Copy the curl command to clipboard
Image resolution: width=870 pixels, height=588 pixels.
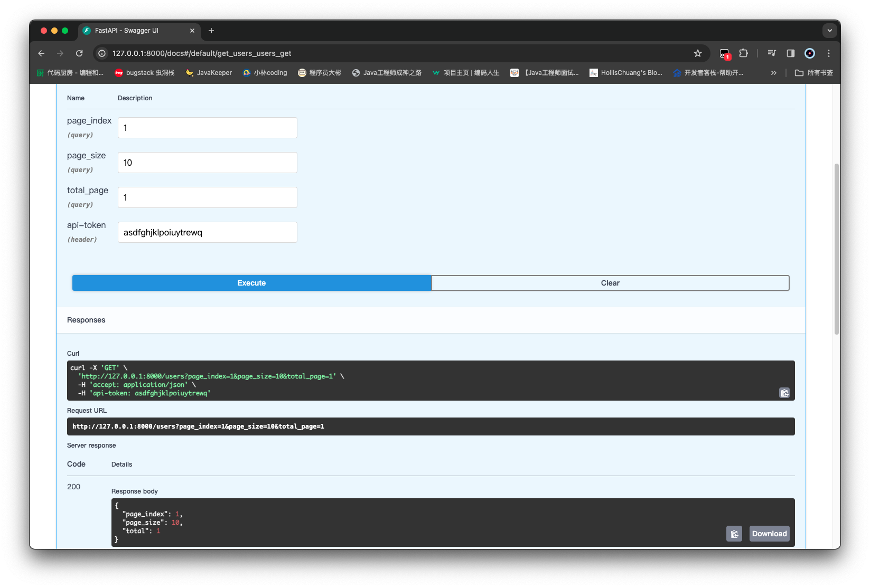coord(784,393)
